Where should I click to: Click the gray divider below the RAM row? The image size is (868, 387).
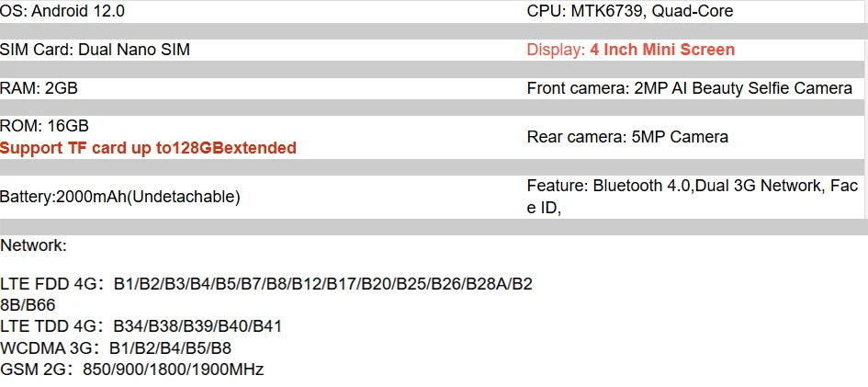(434, 108)
